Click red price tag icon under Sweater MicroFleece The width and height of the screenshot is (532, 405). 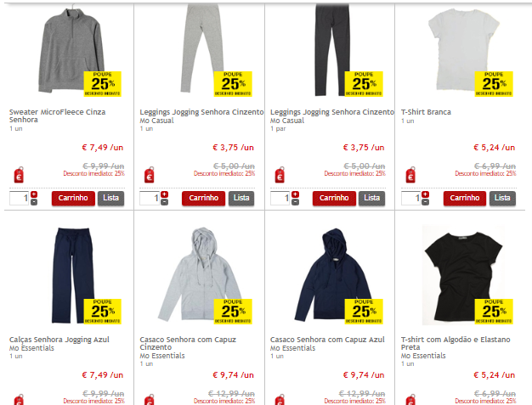click(x=19, y=175)
